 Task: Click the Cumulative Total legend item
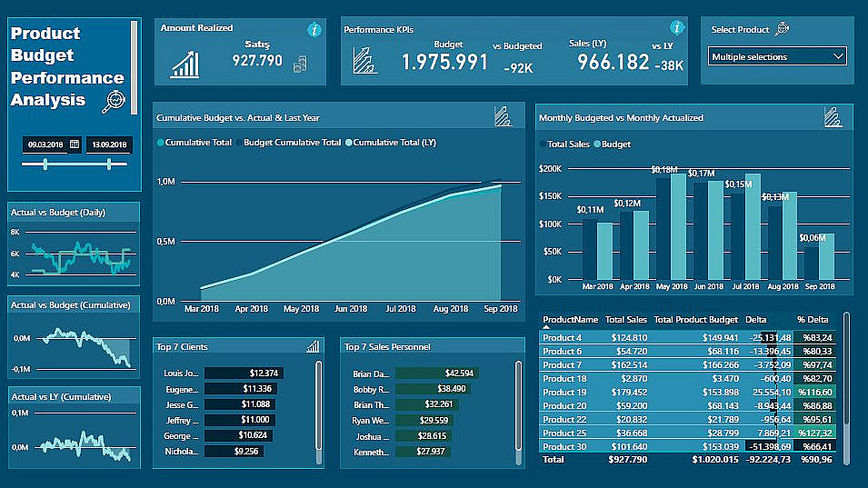[x=195, y=142]
